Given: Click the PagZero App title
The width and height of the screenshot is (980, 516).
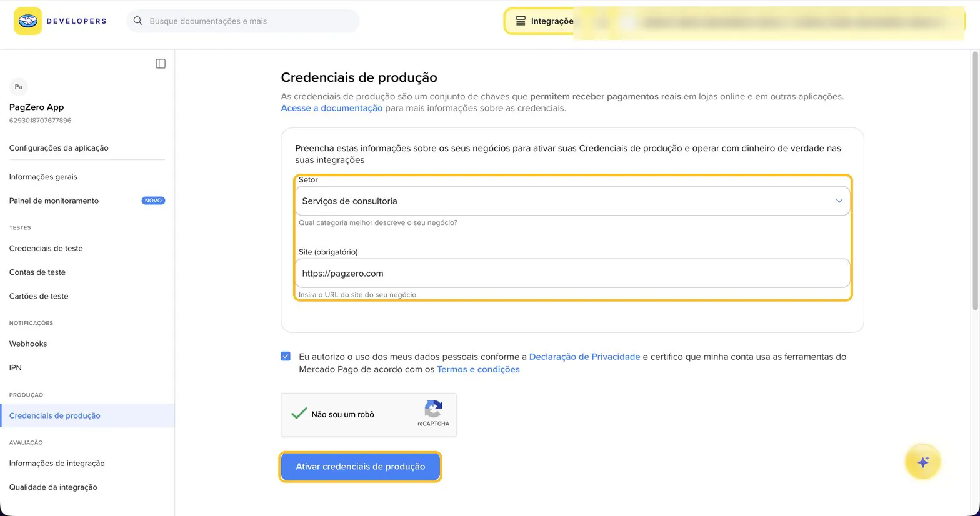Looking at the screenshot, I should [x=36, y=107].
